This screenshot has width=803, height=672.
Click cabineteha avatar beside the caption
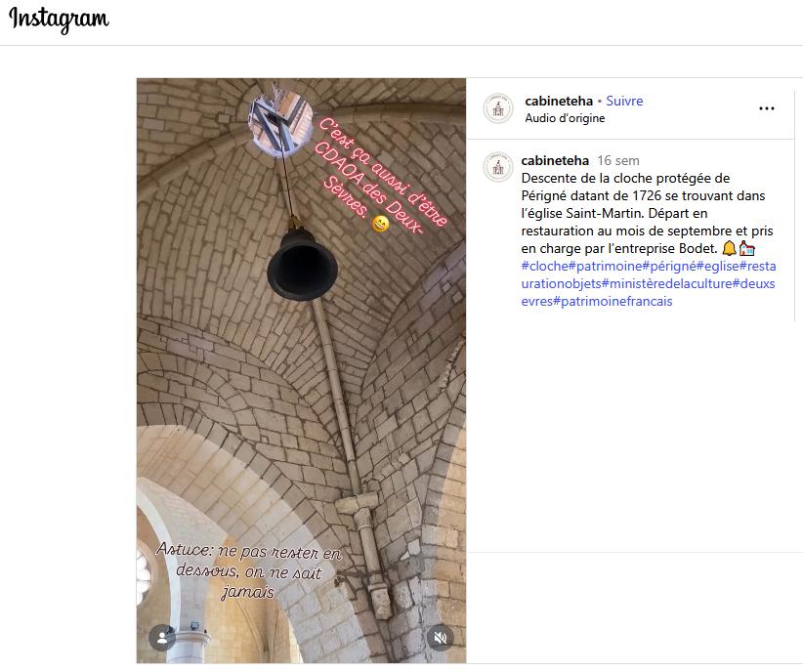point(498,167)
